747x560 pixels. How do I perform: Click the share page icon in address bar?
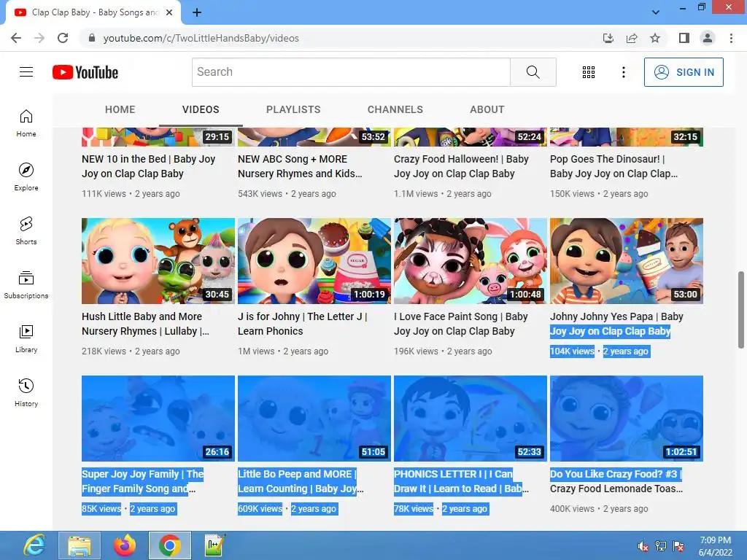(632, 38)
